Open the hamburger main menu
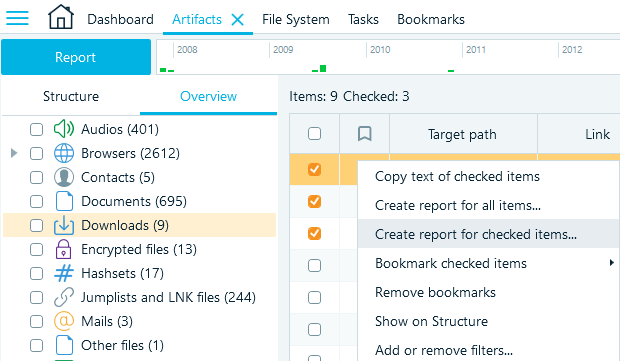The image size is (620, 361). click(17, 19)
